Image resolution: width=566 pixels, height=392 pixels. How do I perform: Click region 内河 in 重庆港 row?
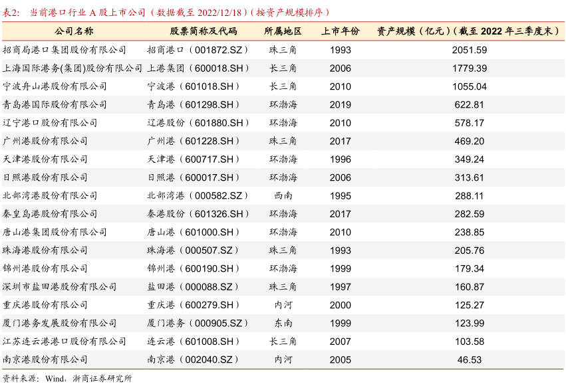coord(283,305)
